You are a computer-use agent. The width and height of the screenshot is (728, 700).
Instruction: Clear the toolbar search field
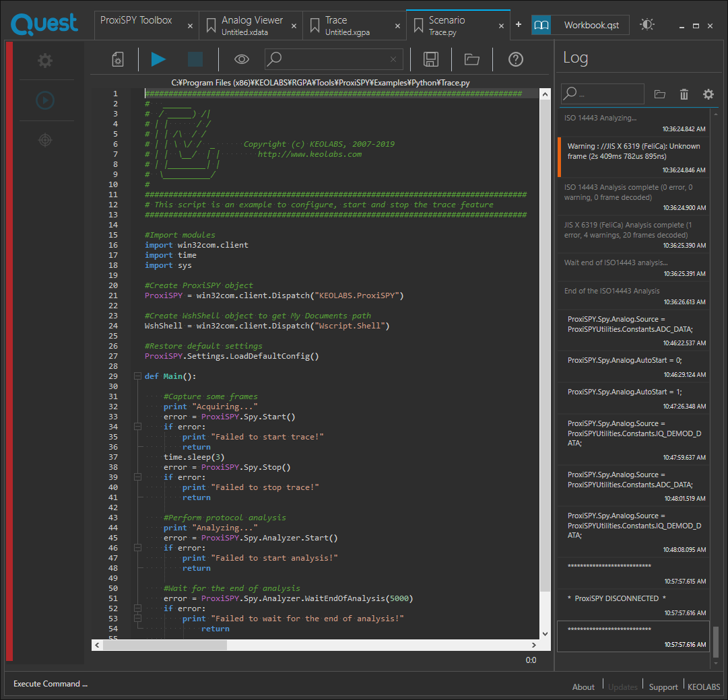tap(393, 59)
